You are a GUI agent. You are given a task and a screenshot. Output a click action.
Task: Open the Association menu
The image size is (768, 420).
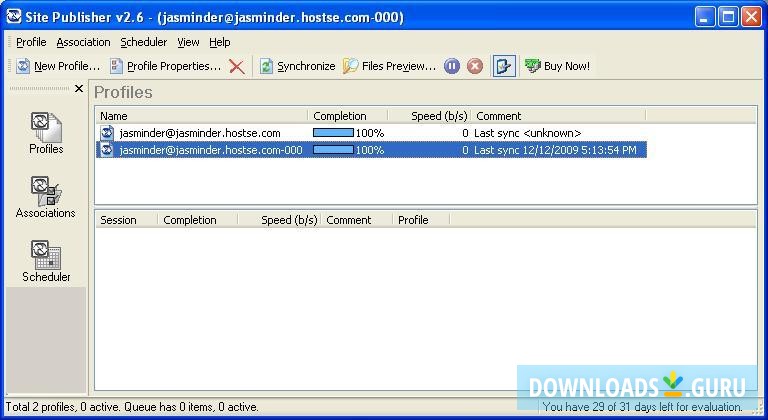pyautogui.click(x=83, y=42)
